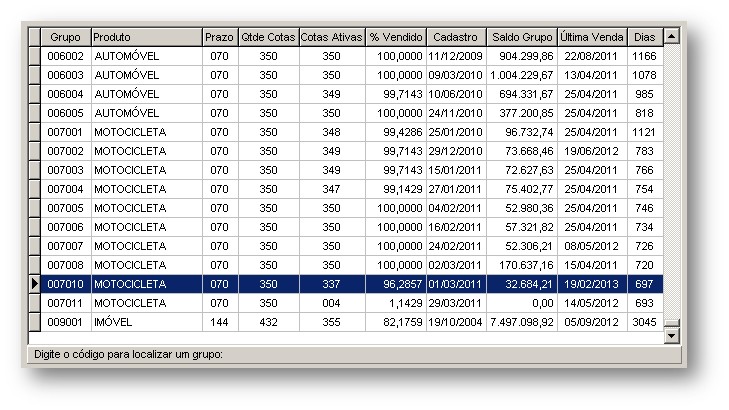
Task: Click saldo value 1.004.229,67
Action: click(x=522, y=75)
